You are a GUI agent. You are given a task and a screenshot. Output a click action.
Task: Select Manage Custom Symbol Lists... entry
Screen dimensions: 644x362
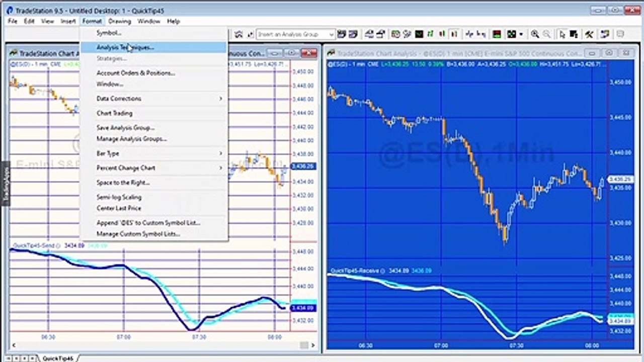tap(154, 234)
